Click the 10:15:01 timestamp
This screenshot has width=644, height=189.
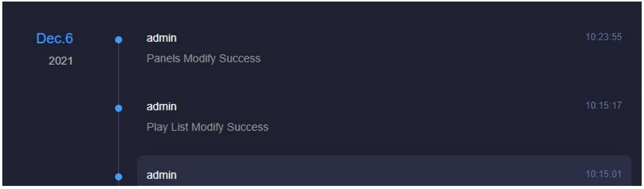[x=604, y=174]
